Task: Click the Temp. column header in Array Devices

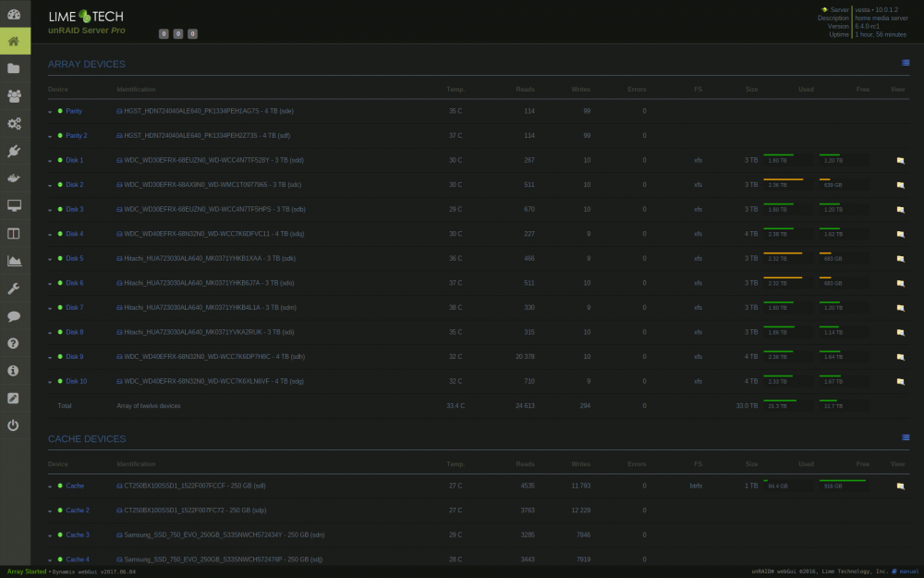Action: coord(456,90)
